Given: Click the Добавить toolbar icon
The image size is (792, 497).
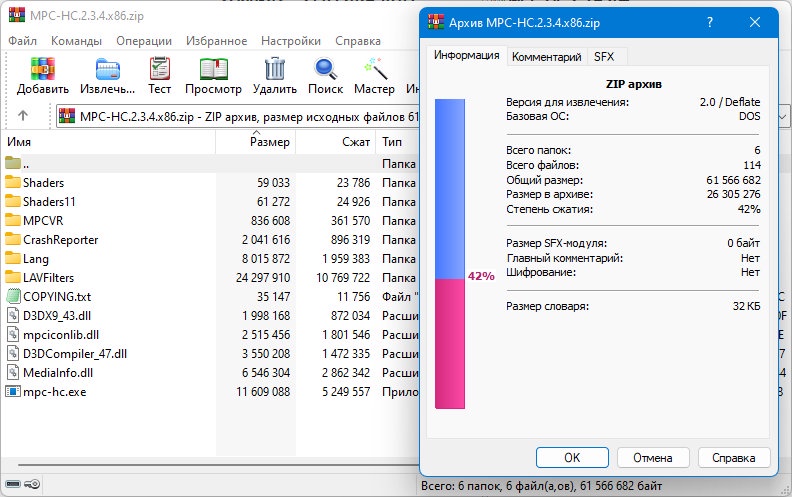Looking at the screenshot, I should (42, 69).
